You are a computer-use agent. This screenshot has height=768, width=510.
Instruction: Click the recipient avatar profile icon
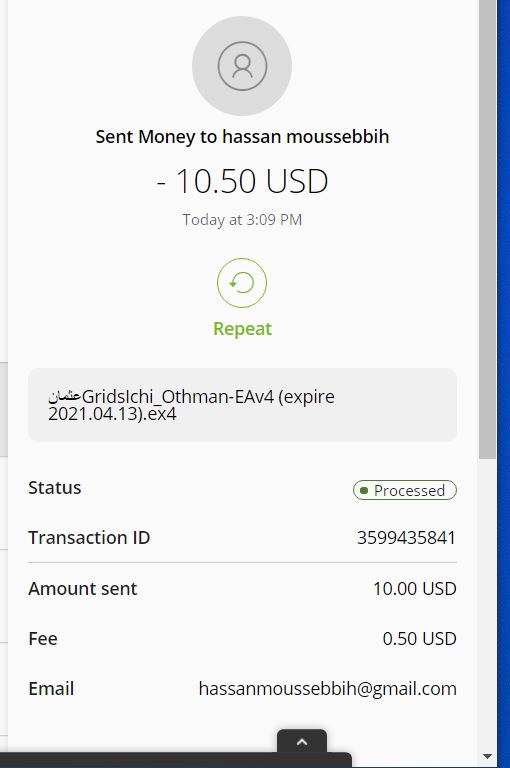(x=242, y=66)
